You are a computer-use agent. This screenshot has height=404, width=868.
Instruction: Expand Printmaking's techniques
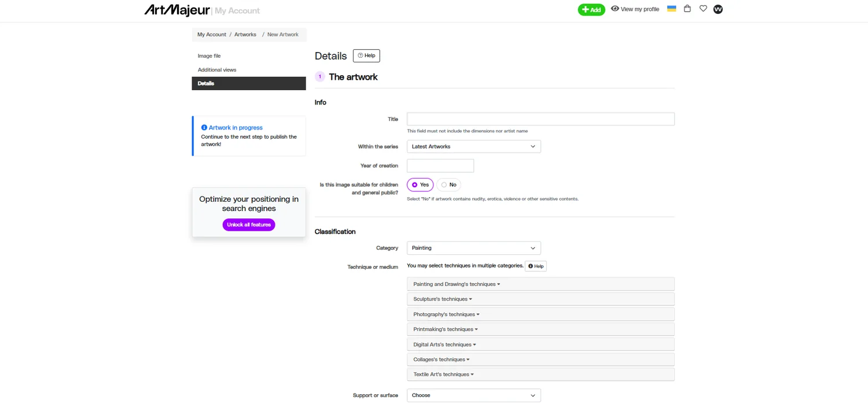pyautogui.click(x=540, y=329)
